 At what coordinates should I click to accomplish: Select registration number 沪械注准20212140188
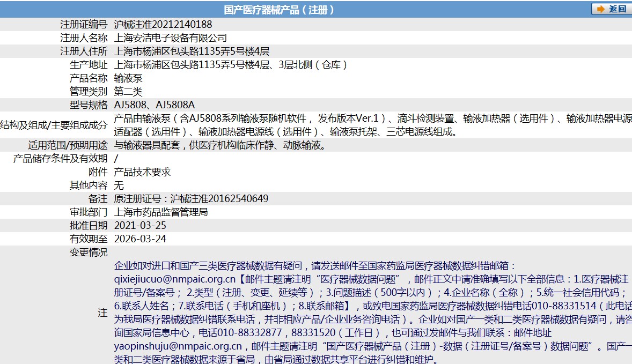tap(163, 25)
